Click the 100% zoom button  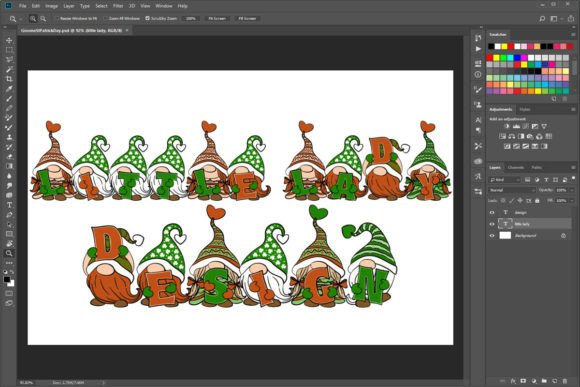click(x=191, y=18)
